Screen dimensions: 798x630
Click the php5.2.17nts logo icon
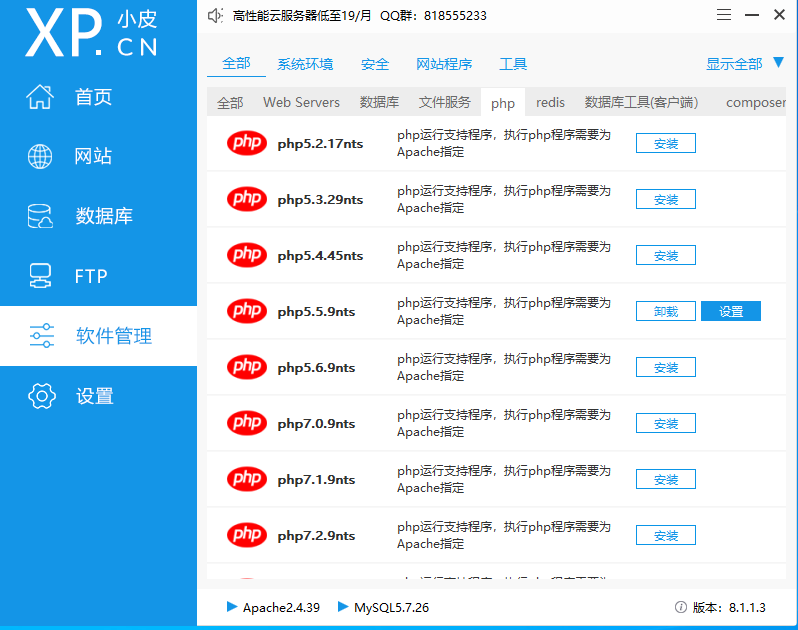click(x=247, y=143)
